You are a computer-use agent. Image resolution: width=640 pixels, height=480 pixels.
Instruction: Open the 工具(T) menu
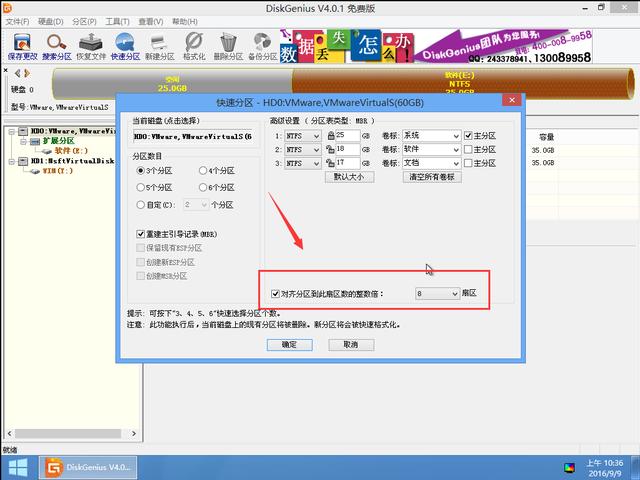[117, 20]
